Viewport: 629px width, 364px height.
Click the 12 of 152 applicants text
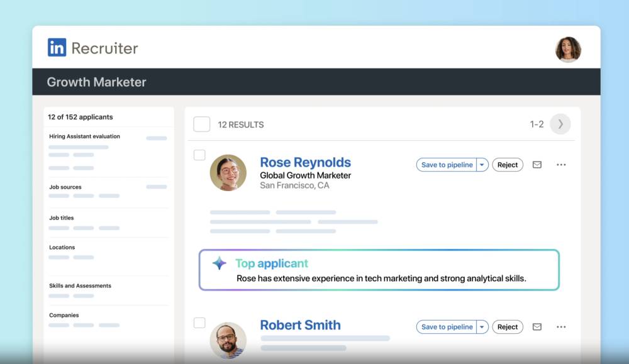tap(81, 117)
